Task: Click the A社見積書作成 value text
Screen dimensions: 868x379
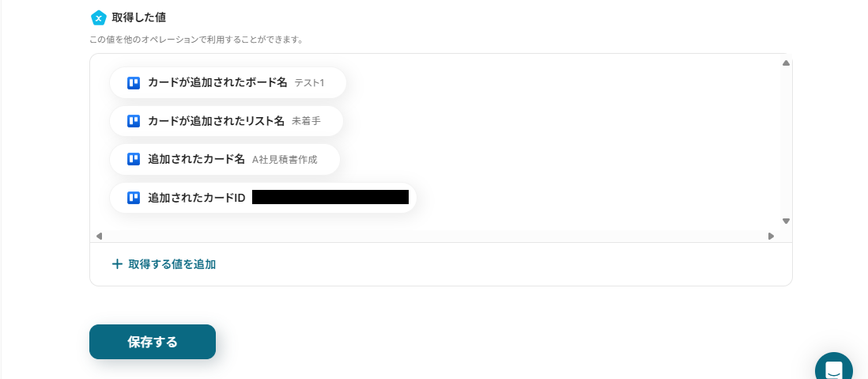Action: [x=285, y=160]
